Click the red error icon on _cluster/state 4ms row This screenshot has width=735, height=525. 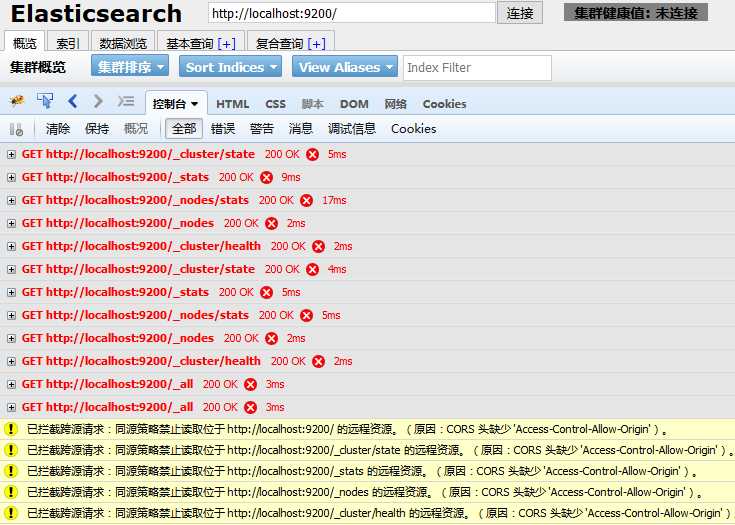tap(313, 270)
